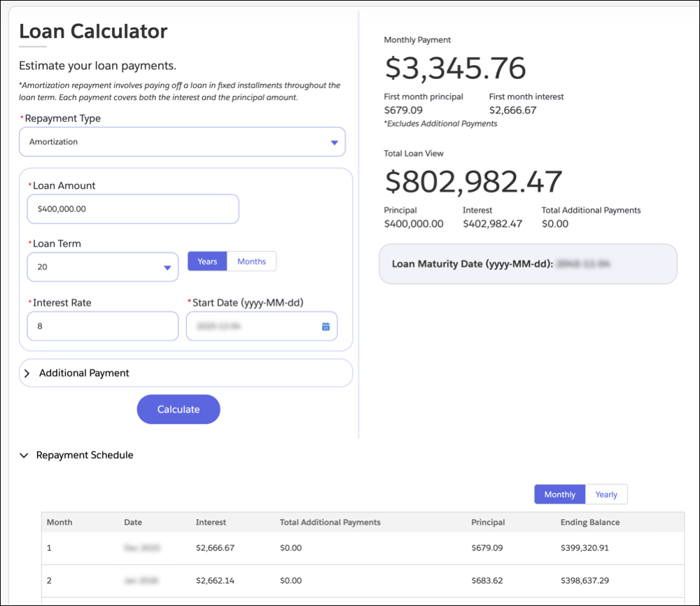Click the Total Additional Payments column header
The height and width of the screenshot is (606, 700).
(330, 522)
